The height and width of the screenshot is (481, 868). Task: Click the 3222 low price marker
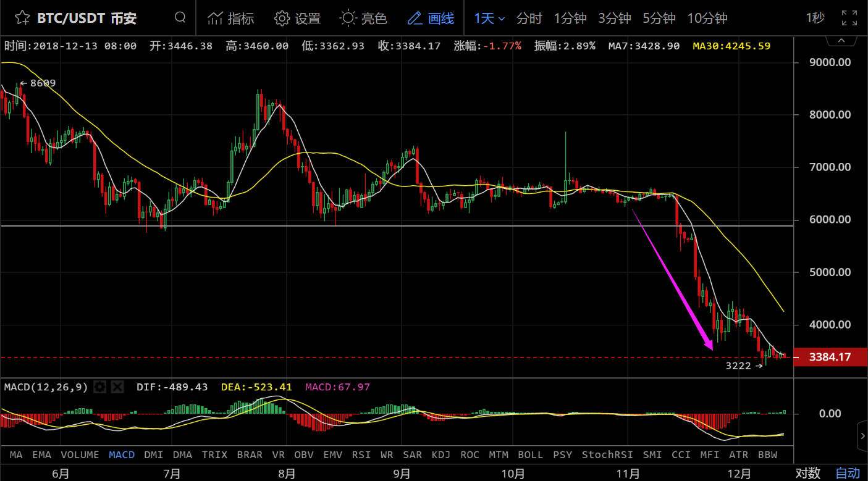coord(744,366)
